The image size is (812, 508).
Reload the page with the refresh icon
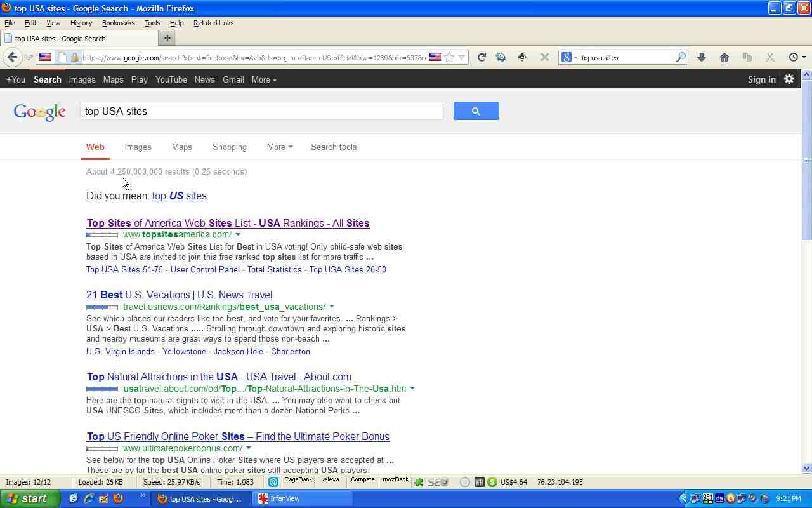tap(481, 57)
